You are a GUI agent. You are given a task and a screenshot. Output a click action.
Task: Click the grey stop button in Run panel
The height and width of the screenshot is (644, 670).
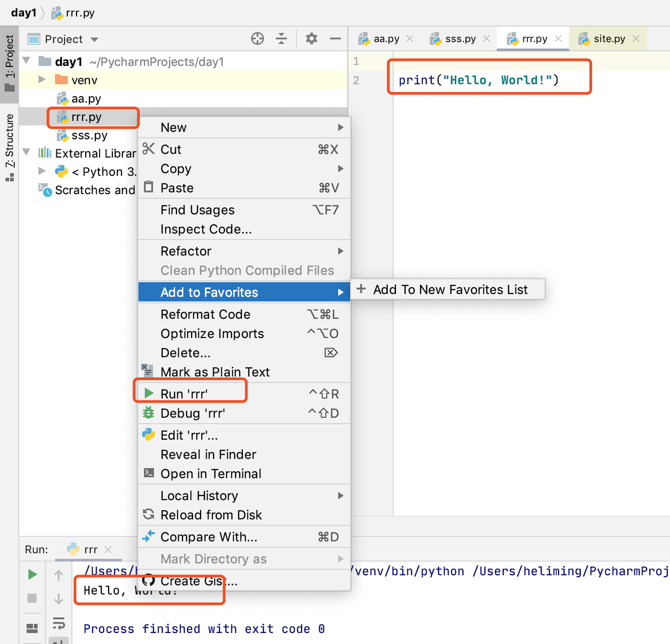tap(32, 598)
